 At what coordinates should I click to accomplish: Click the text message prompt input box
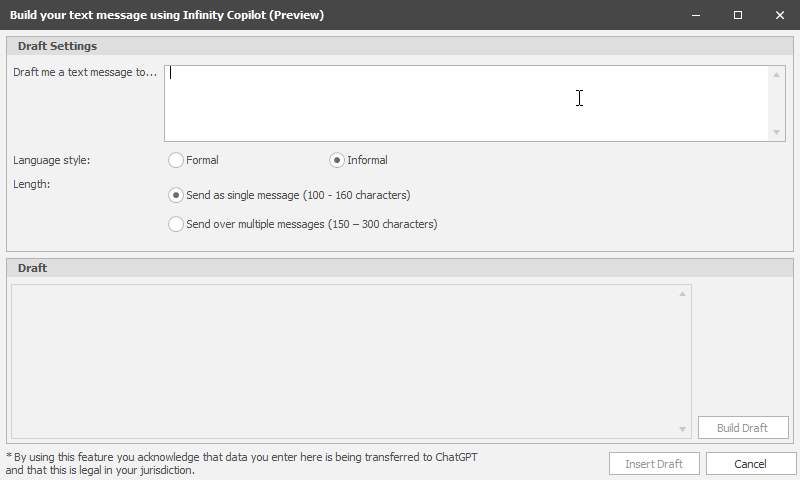[466, 104]
